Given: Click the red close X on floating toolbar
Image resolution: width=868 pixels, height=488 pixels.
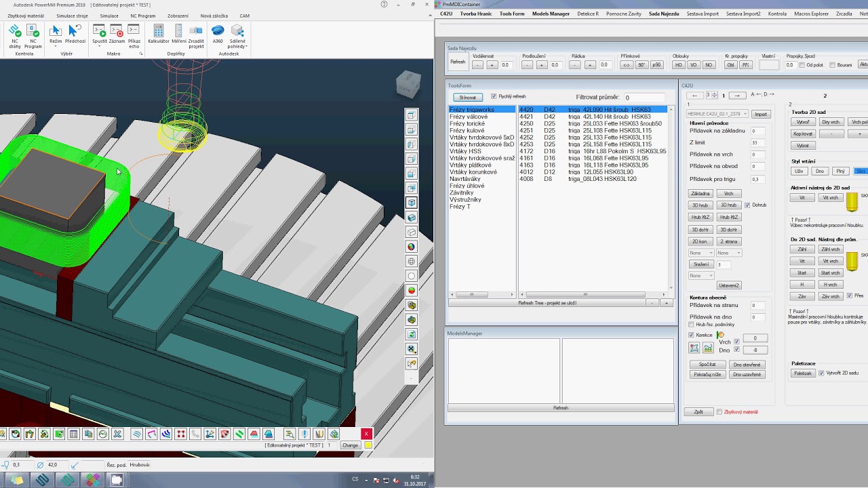Looking at the screenshot, I should (366, 434).
